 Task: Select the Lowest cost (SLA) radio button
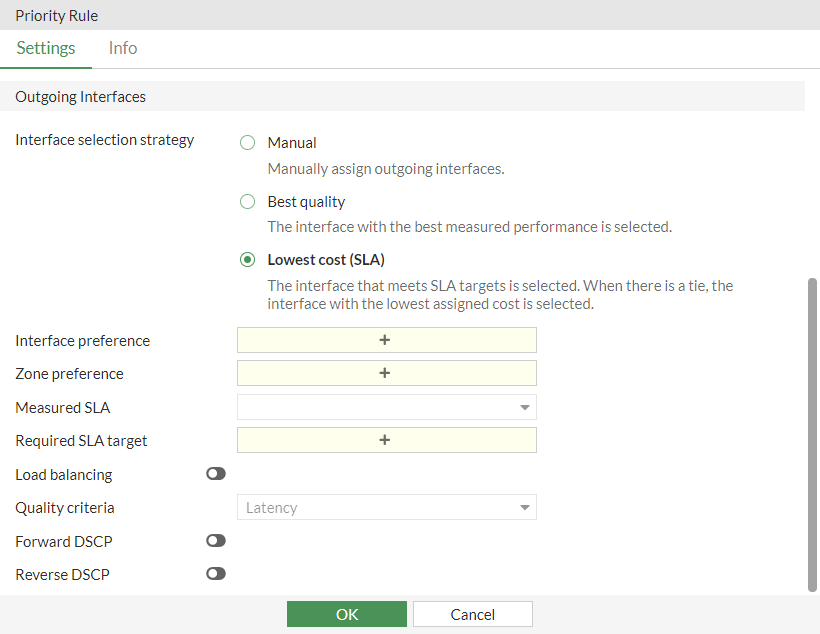[x=248, y=260]
